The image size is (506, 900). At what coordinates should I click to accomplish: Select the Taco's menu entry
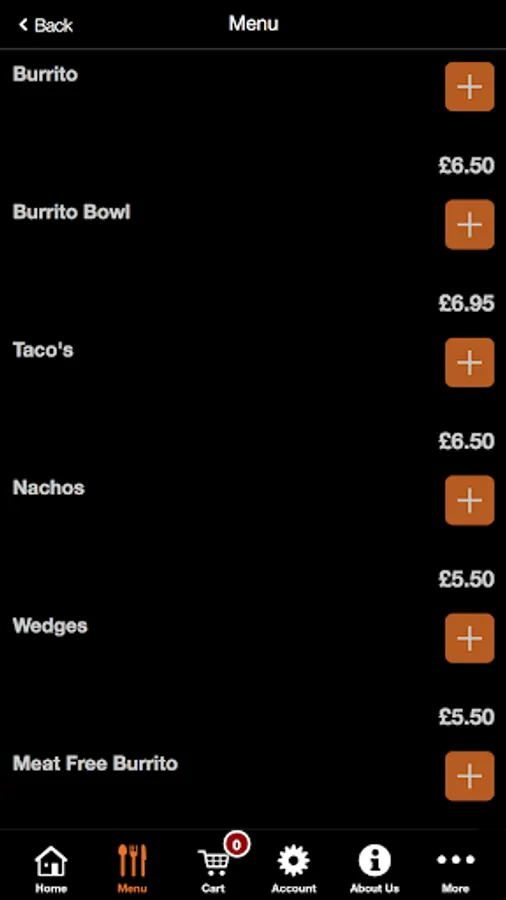click(43, 350)
